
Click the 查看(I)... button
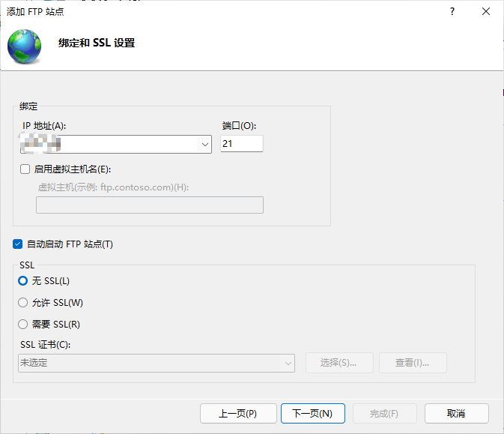[x=413, y=363]
